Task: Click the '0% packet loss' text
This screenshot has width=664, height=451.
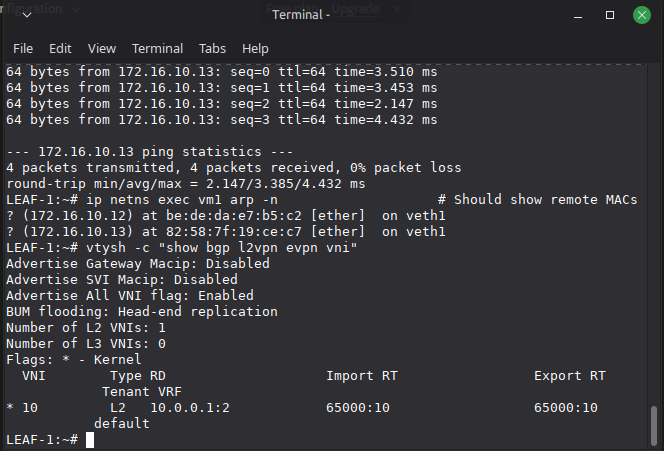Action: point(406,168)
